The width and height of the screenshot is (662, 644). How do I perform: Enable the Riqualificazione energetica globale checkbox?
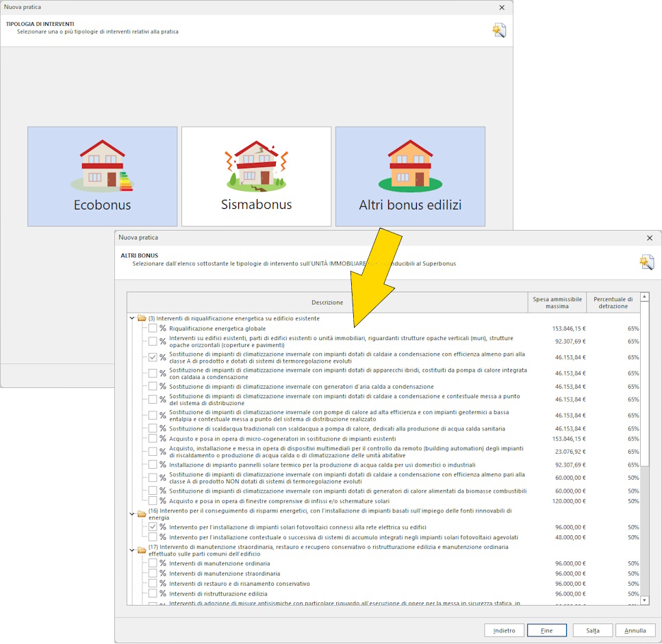click(153, 329)
